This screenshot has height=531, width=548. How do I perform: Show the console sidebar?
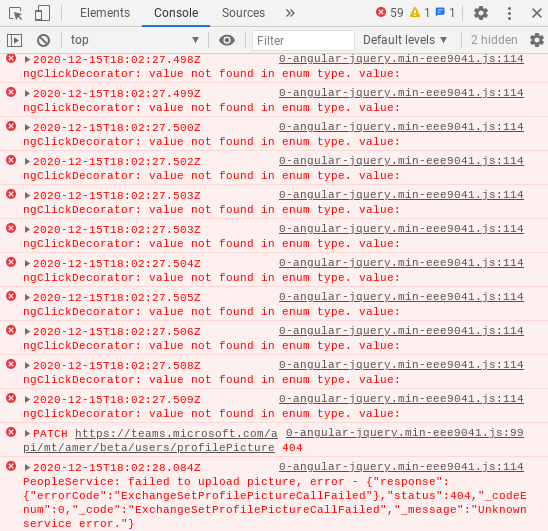[14, 40]
